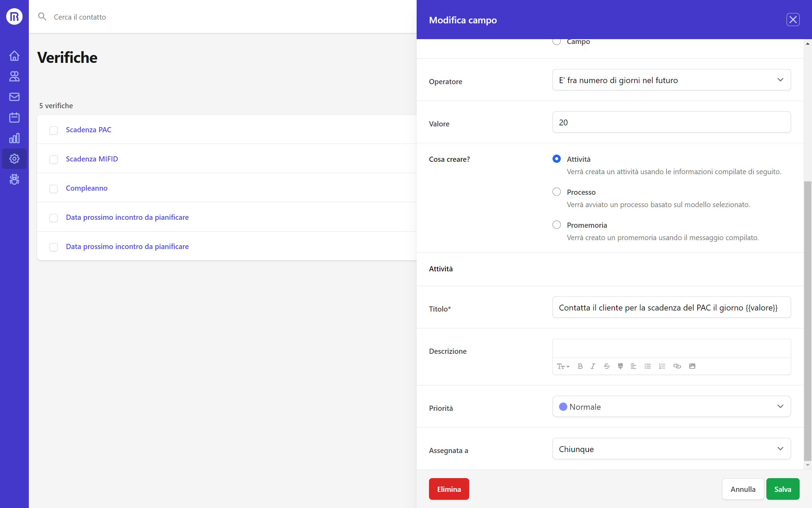Check the Compleanno checkbox
812x508 pixels.
(x=54, y=189)
